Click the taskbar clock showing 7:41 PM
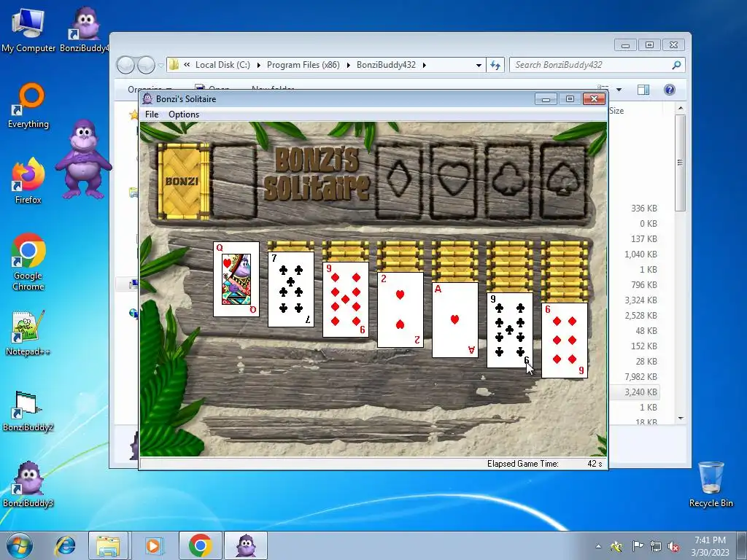Image resolution: width=747 pixels, height=560 pixels. point(710,546)
